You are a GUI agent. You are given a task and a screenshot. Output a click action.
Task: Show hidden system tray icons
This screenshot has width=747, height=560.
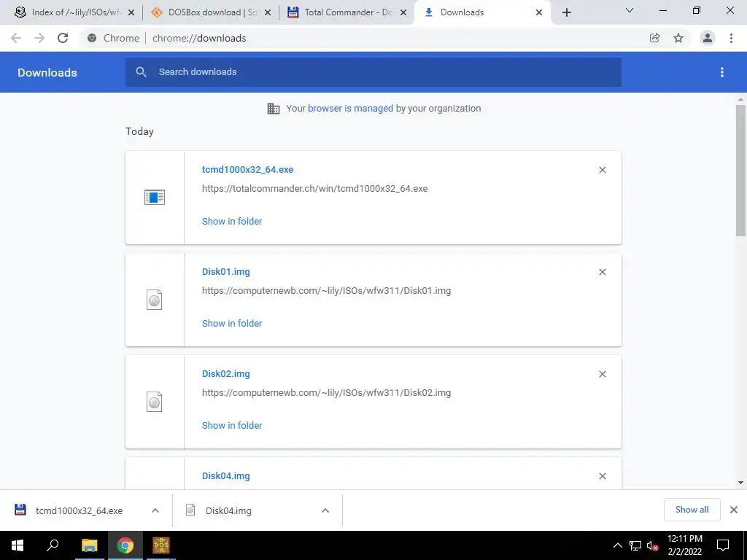click(617, 545)
